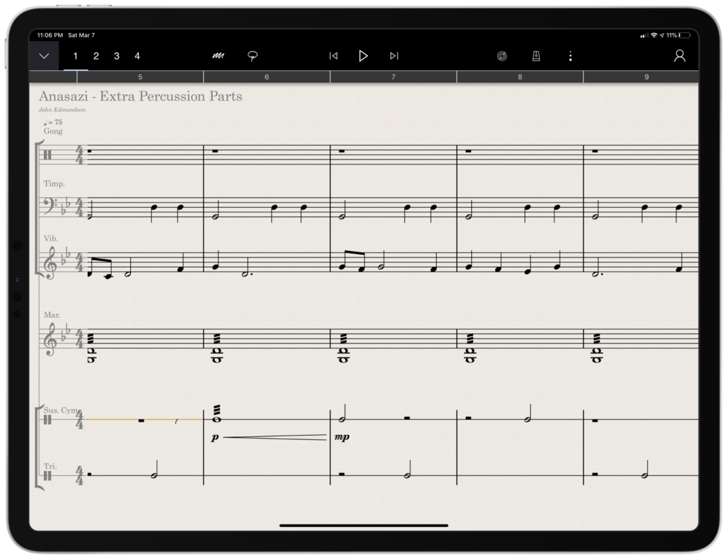Toggle the metronome
Image resolution: width=728 pixels, height=560 pixels.
pos(536,56)
